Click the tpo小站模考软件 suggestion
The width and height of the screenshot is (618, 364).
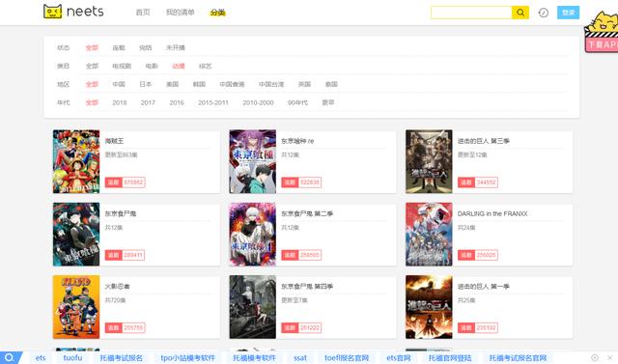[x=187, y=357]
